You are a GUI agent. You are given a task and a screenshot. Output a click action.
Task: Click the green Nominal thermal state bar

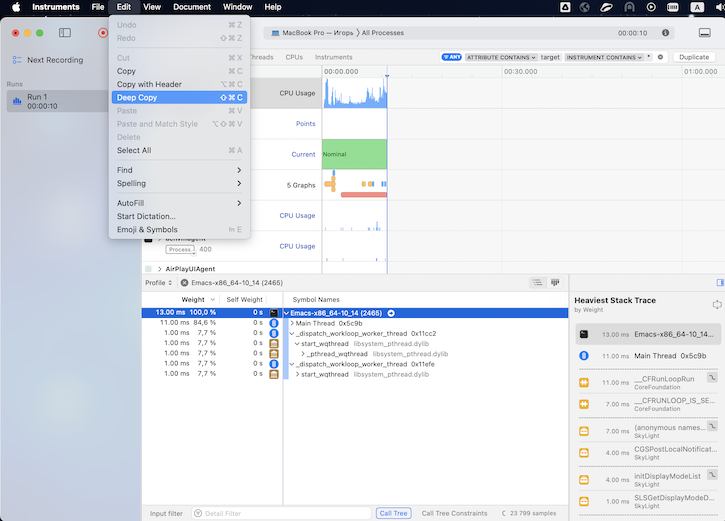355,154
